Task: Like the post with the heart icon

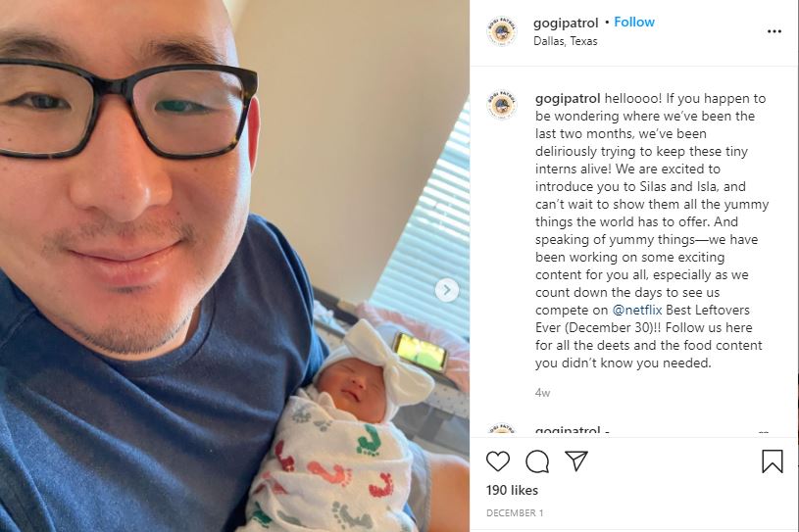Action: click(498, 461)
